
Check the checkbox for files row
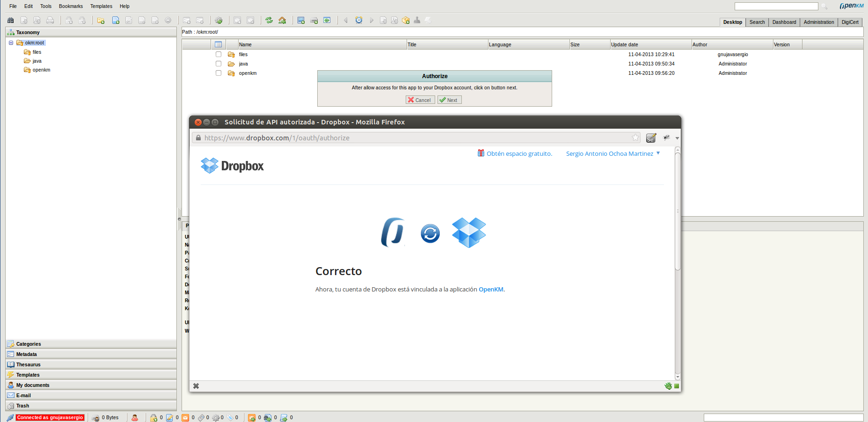tap(219, 54)
